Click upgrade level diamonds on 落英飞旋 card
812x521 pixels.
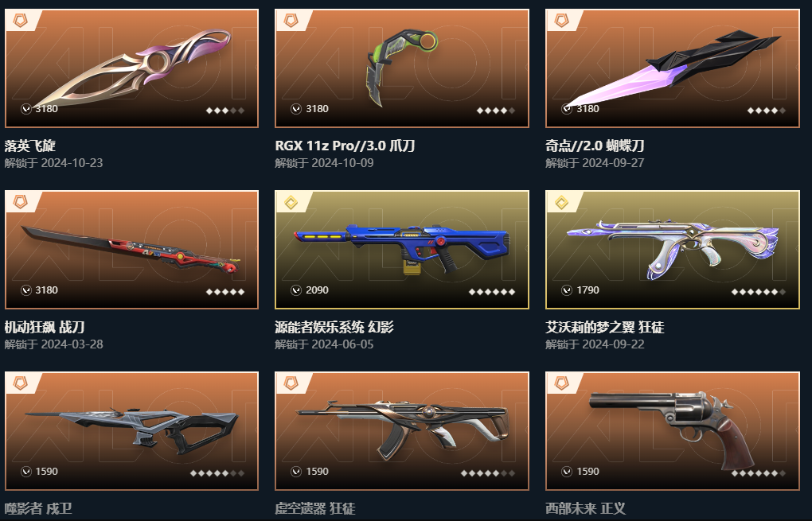(x=225, y=111)
